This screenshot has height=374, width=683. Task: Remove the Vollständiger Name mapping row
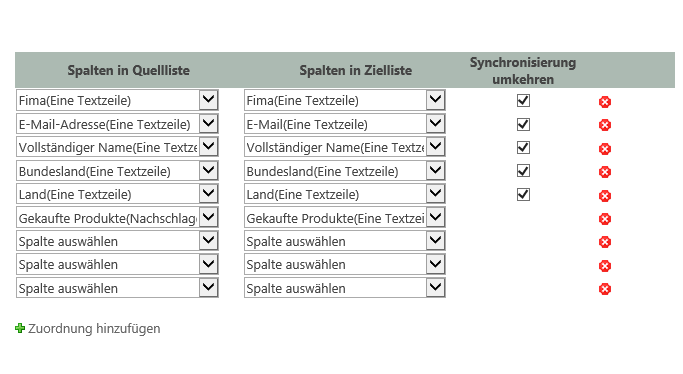[605, 149]
